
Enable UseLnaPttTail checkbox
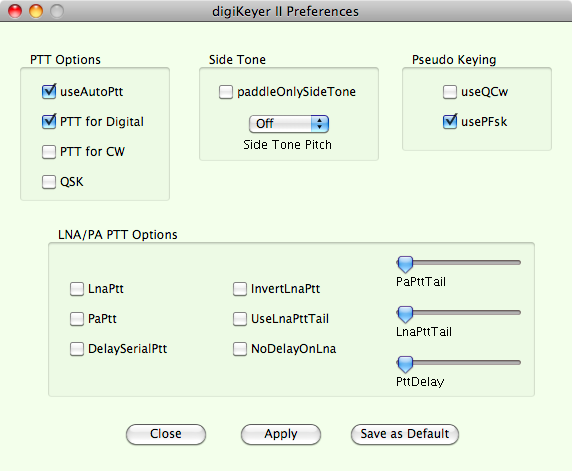(x=240, y=318)
